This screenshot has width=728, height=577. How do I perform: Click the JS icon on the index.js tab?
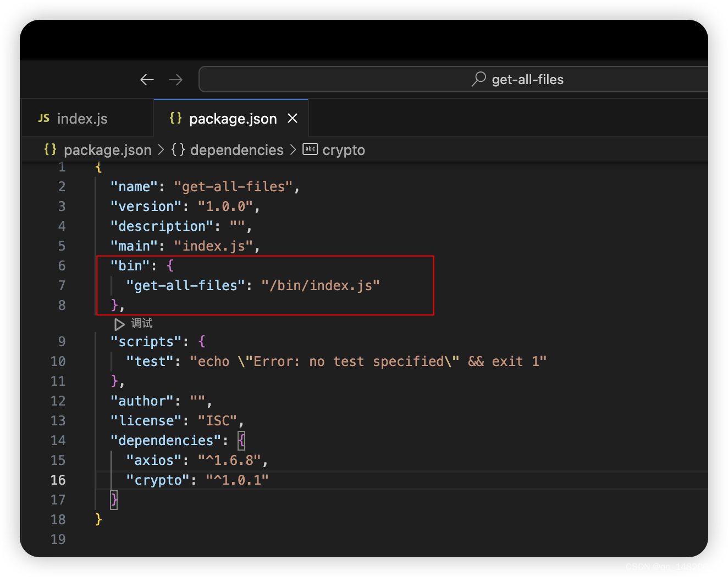(43, 118)
